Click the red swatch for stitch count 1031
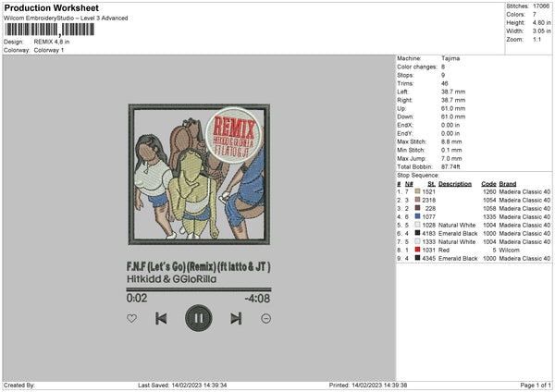This screenshot has width=555, height=392. [417, 250]
